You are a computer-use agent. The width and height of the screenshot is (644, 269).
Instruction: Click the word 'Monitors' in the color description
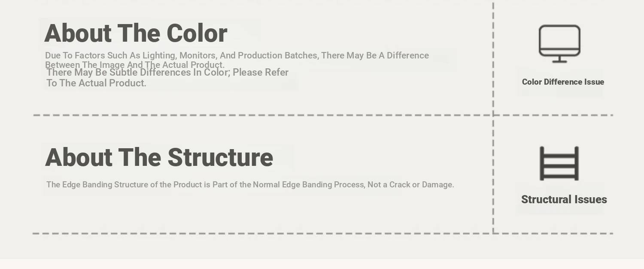[x=198, y=55]
